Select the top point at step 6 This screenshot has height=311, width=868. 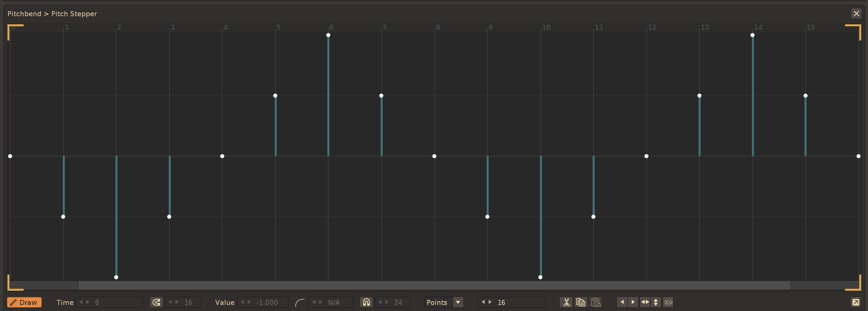pyautogui.click(x=328, y=35)
